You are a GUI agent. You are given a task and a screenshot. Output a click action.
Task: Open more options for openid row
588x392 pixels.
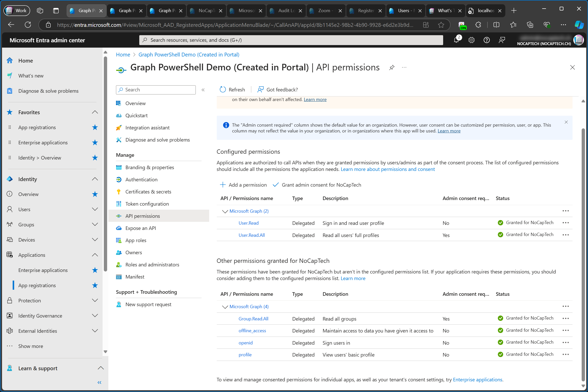coord(565,343)
